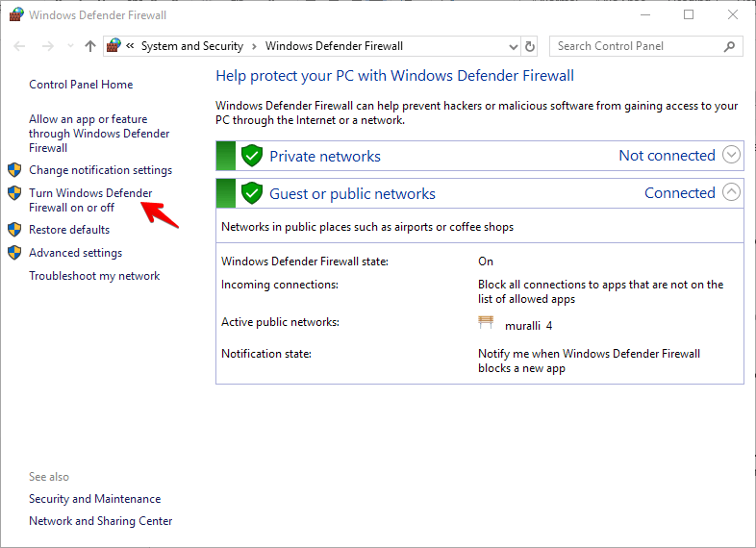Click the search magnifier icon
Image resolution: width=756 pixels, height=548 pixels.
pyautogui.click(x=729, y=46)
